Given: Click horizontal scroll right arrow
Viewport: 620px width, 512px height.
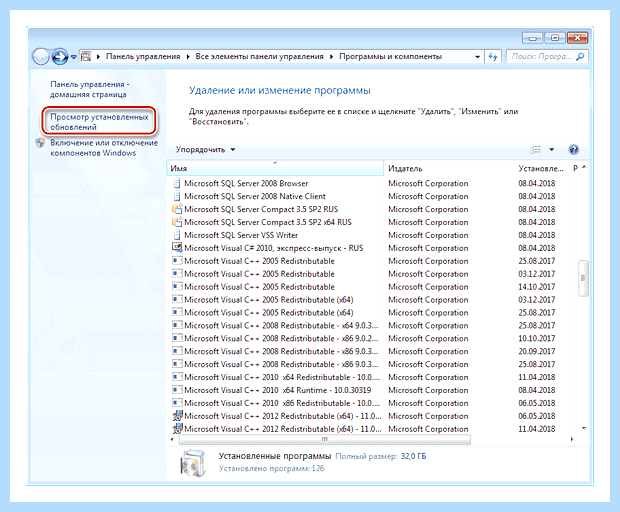Looking at the screenshot, I should (x=572, y=440).
